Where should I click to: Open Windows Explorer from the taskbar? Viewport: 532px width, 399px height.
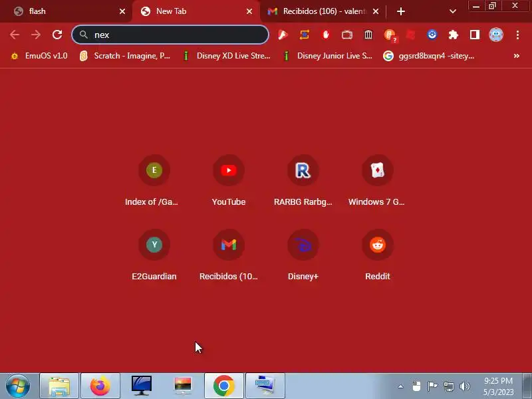59,386
